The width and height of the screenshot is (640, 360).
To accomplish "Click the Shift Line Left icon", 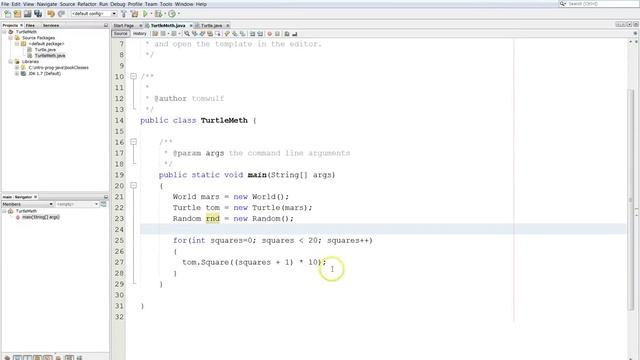I will (x=252, y=33).
